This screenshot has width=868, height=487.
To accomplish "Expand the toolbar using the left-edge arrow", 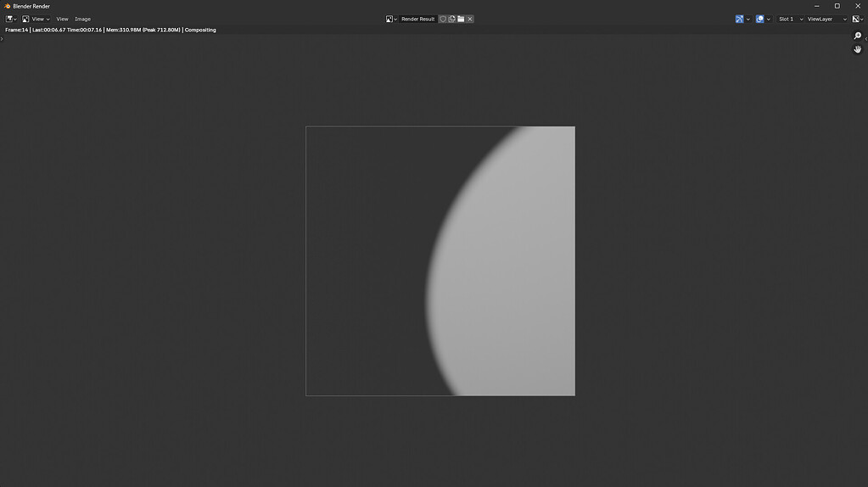I will tap(2, 39).
